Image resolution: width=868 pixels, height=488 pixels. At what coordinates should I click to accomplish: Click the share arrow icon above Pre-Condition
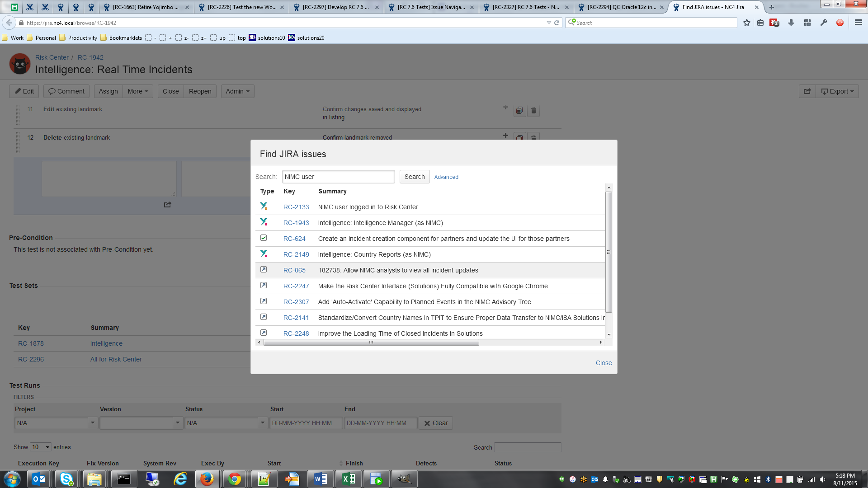[167, 205]
